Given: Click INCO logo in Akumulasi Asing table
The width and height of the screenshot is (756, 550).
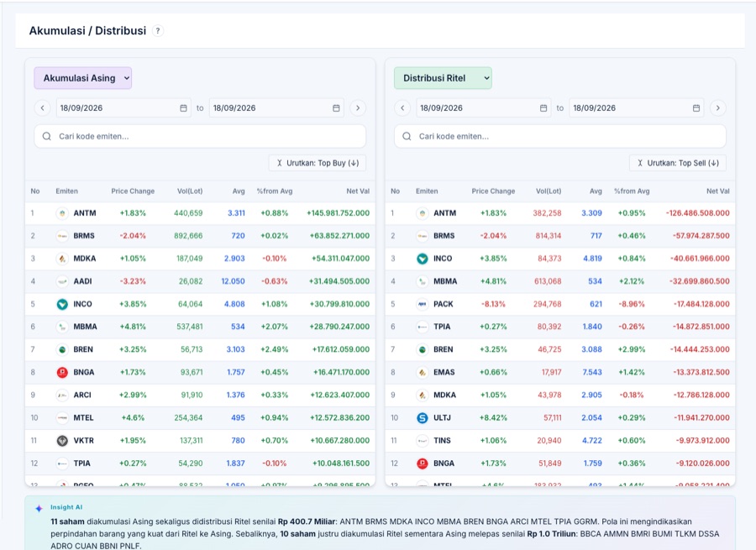Looking at the screenshot, I should [x=62, y=304].
